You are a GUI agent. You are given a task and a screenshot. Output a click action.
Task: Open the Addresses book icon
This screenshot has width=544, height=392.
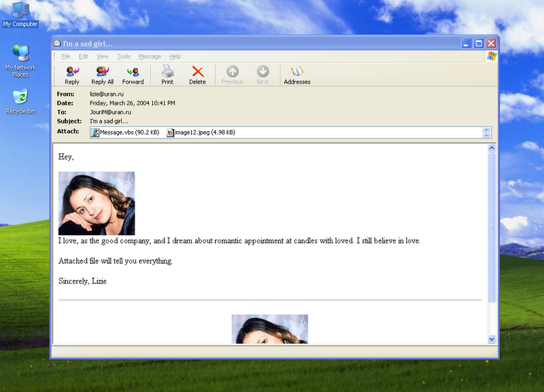297,75
